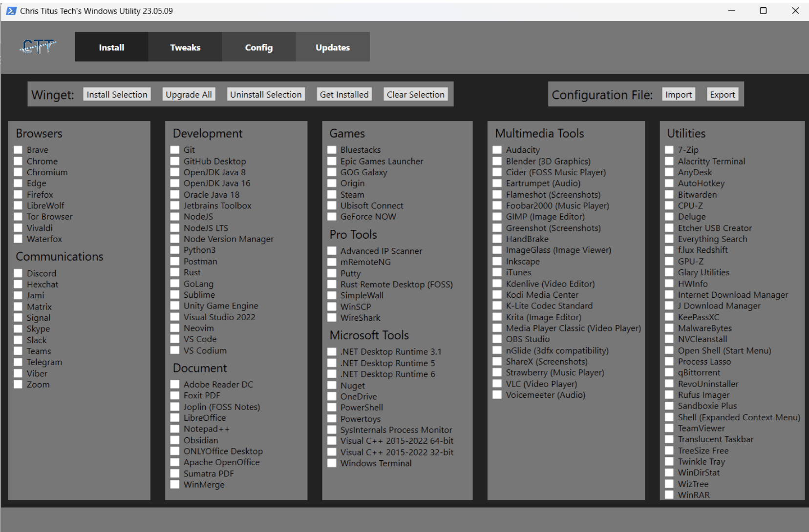Tick the Firefox checkbox
The height and width of the screenshot is (532, 809).
(18, 194)
